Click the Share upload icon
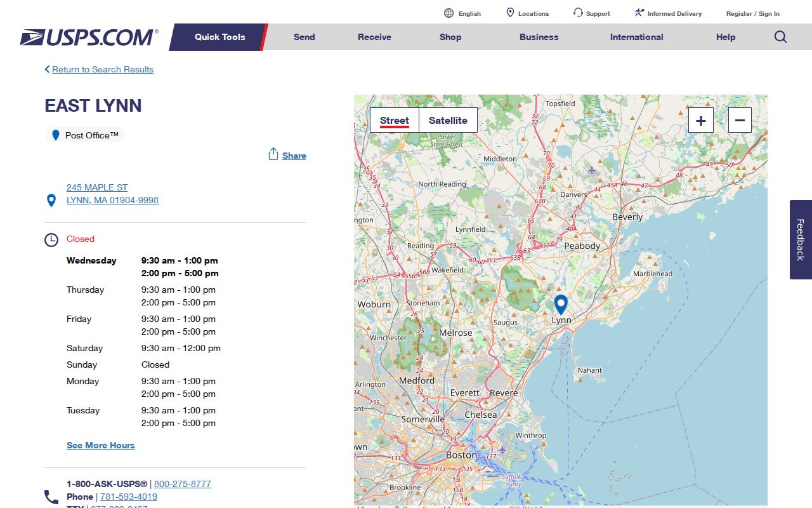The height and width of the screenshot is (508, 812). click(x=273, y=154)
